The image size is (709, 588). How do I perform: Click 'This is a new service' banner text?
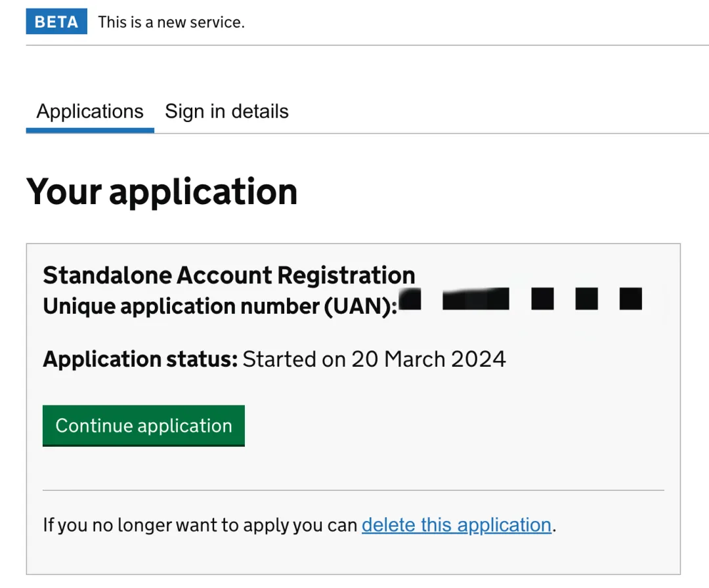(171, 22)
